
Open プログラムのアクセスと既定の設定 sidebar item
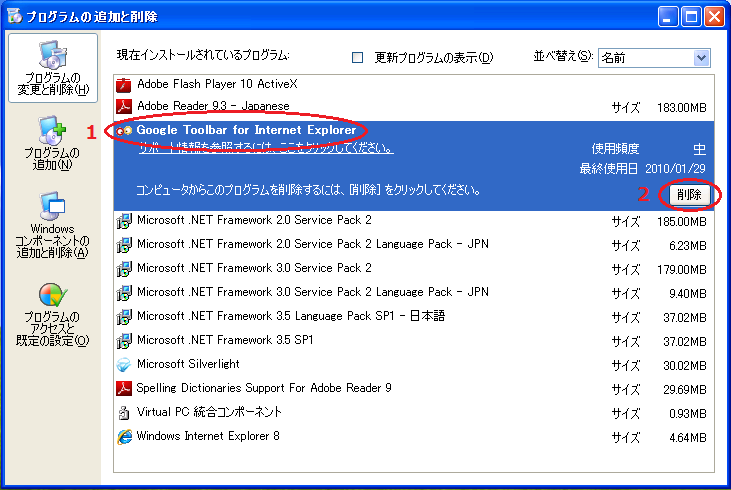[54, 315]
